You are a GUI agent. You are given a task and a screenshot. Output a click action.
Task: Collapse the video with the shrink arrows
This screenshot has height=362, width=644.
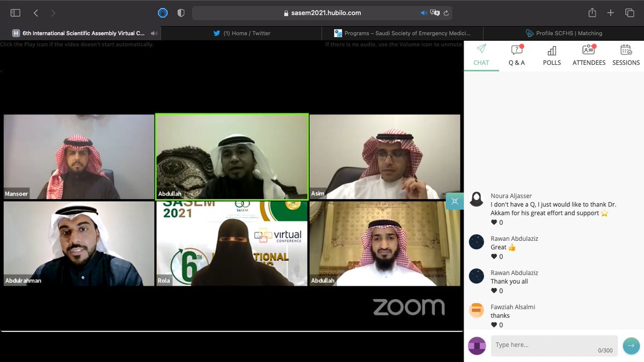click(455, 201)
